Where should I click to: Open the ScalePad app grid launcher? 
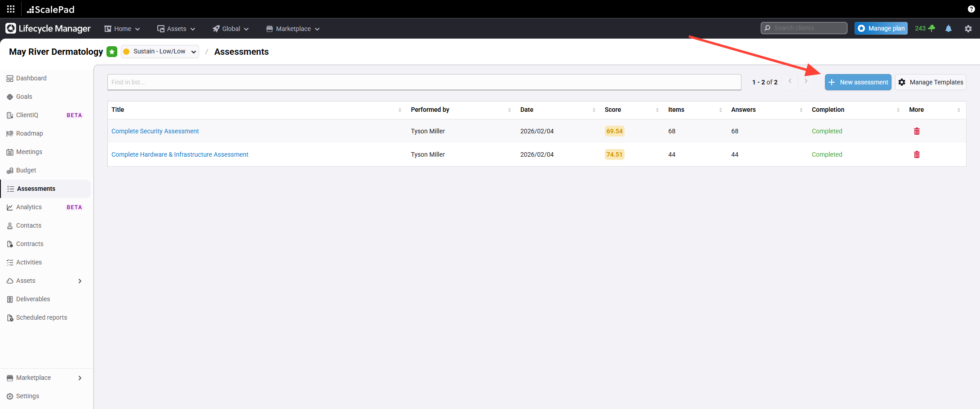pos(11,9)
